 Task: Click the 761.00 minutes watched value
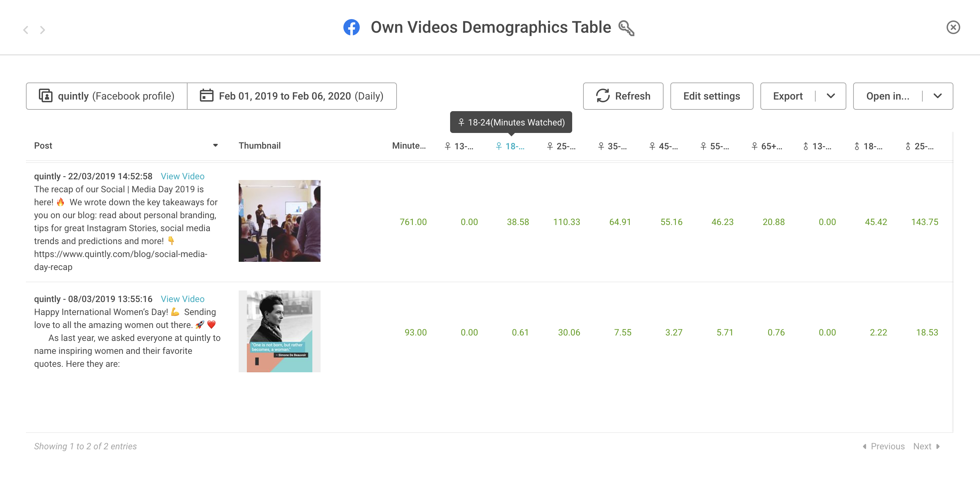click(413, 222)
